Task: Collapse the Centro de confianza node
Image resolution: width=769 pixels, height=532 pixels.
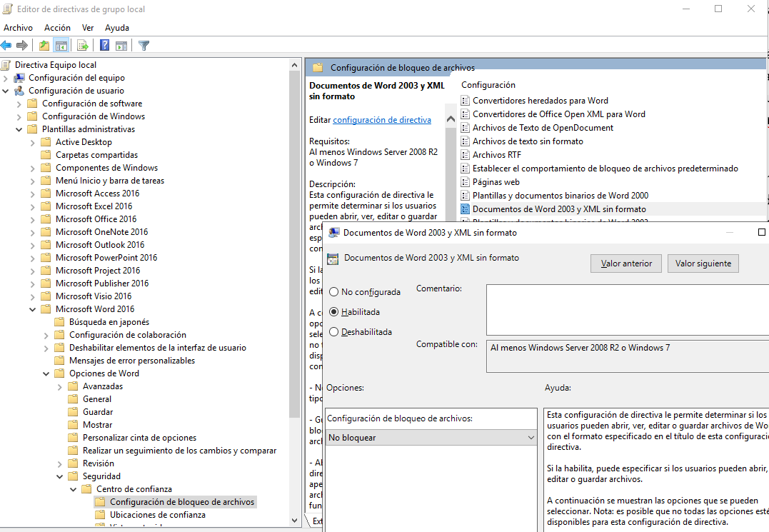Action: tap(74, 489)
